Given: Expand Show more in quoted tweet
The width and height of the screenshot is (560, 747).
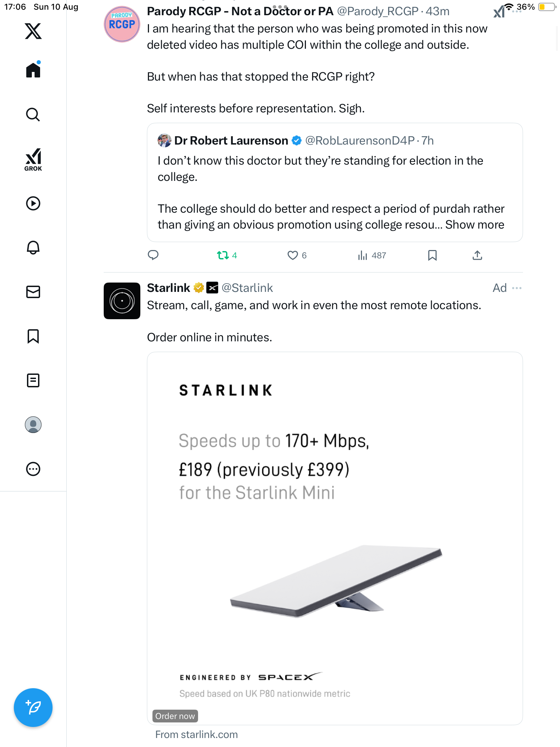Looking at the screenshot, I should point(475,225).
